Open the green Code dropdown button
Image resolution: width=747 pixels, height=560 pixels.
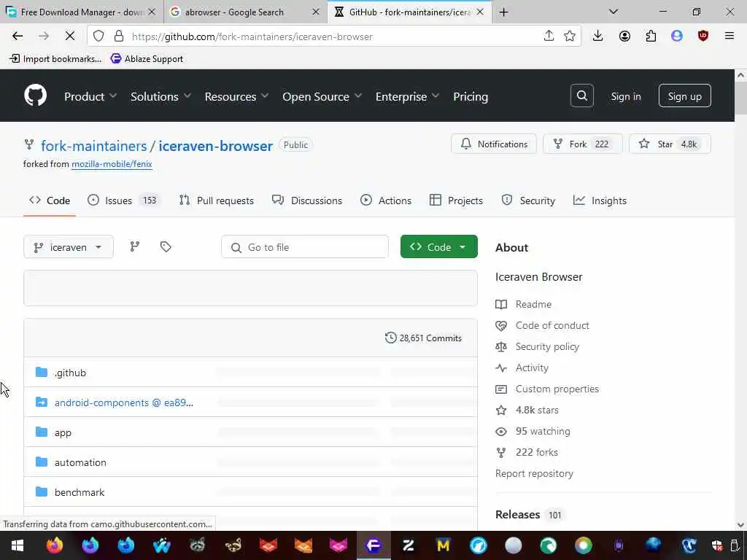click(x=438, y=246)
